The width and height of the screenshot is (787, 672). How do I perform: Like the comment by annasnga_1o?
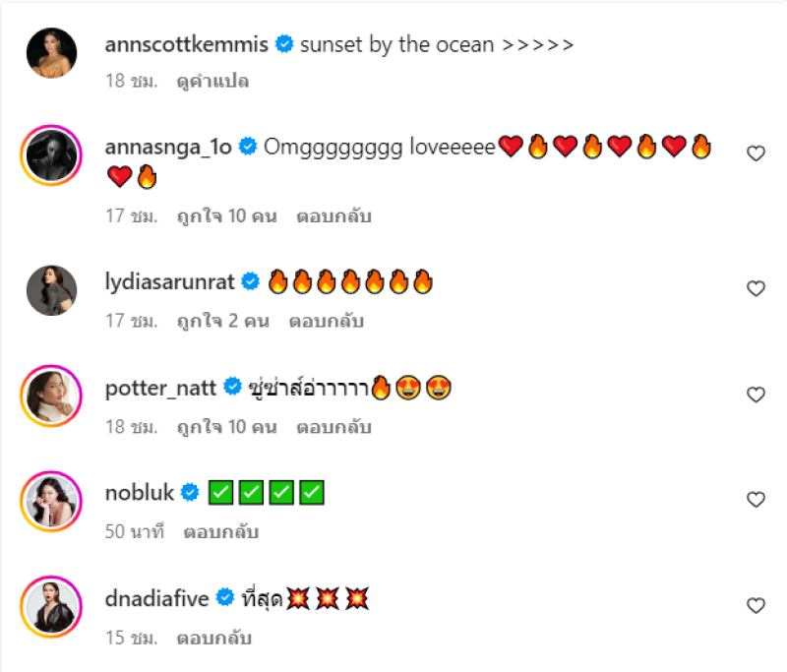point(756,153)
